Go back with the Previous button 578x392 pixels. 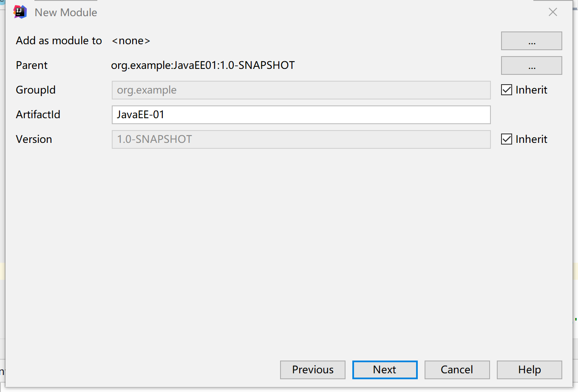(313, 370)
